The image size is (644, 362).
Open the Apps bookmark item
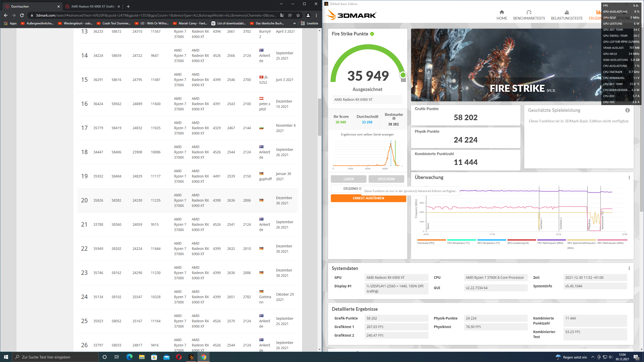coord(10,23)
